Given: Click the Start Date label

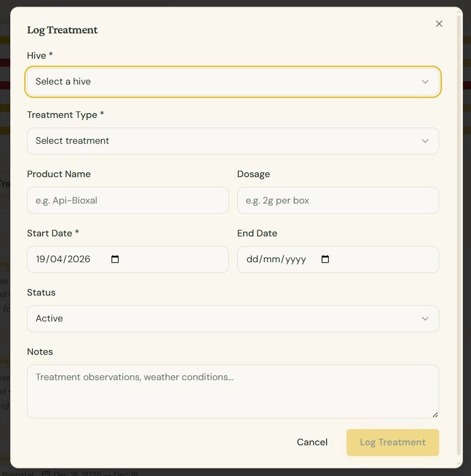Looking at the screenshot, I should pyautogui.click(x=53, y=233).
